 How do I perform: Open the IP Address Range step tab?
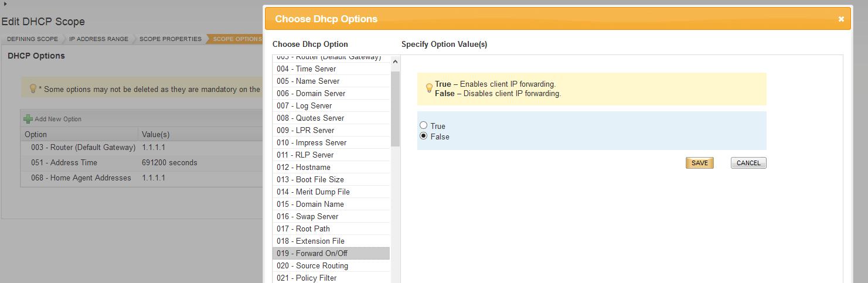coord(98,39)
